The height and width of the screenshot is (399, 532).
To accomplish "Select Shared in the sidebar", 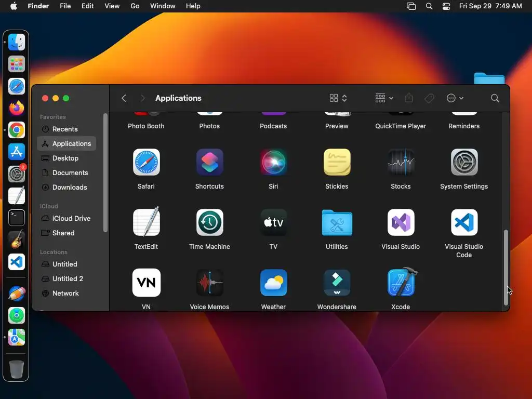I will (66, 233).
